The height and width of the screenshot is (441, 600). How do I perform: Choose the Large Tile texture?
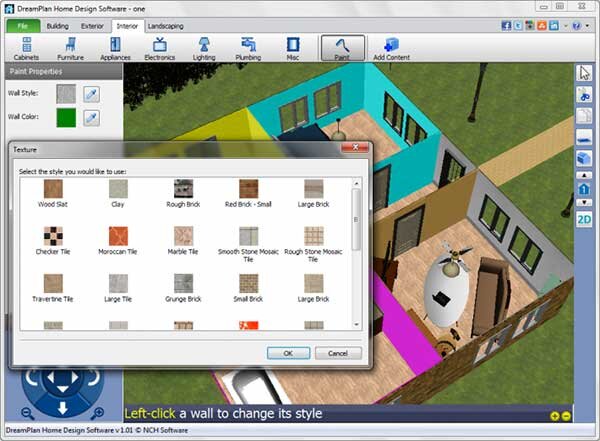118,288
